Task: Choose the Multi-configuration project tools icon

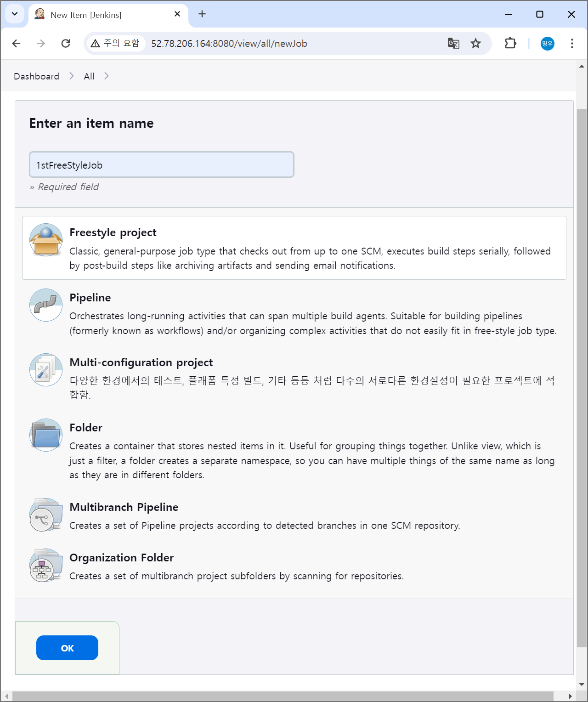Action: click(46, 370)
